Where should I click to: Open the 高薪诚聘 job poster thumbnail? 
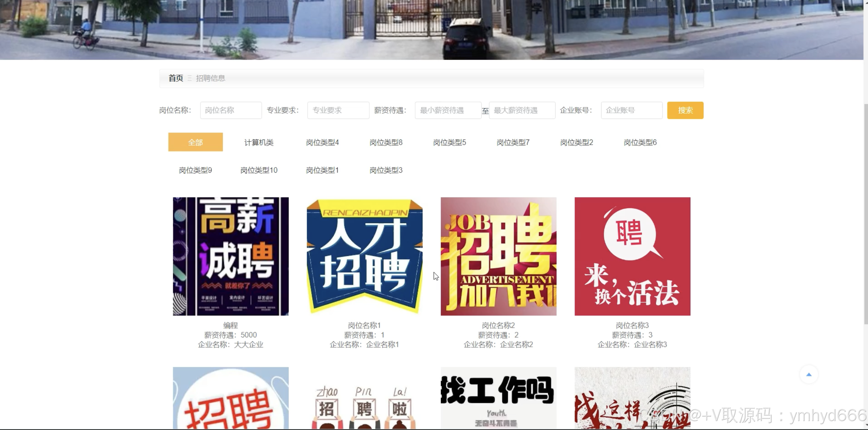[x=231, y=256]
